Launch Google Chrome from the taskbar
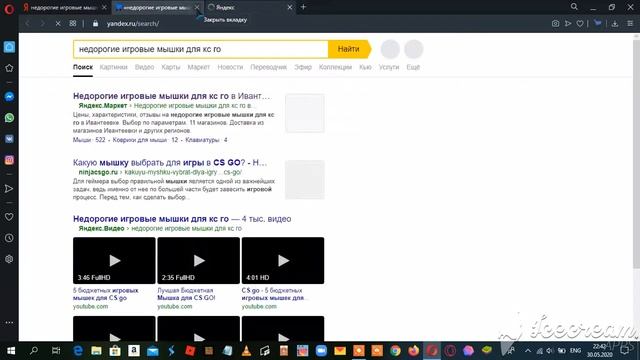Image resolution: width=640 pixels, height=360 pixels. 395,351
